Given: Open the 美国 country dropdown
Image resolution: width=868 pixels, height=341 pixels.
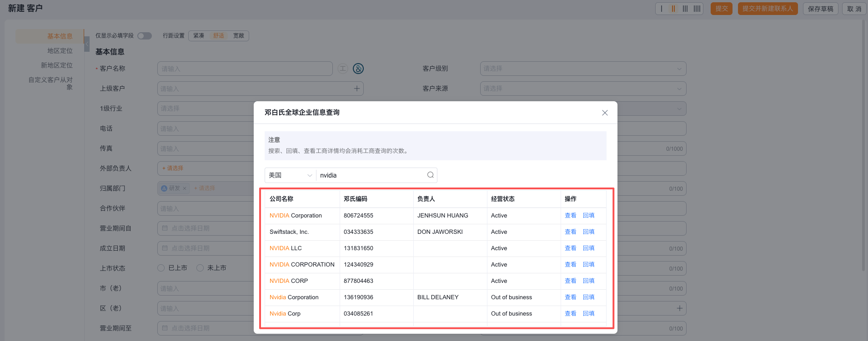Looking at the screenshot, I should coord(290,175).
